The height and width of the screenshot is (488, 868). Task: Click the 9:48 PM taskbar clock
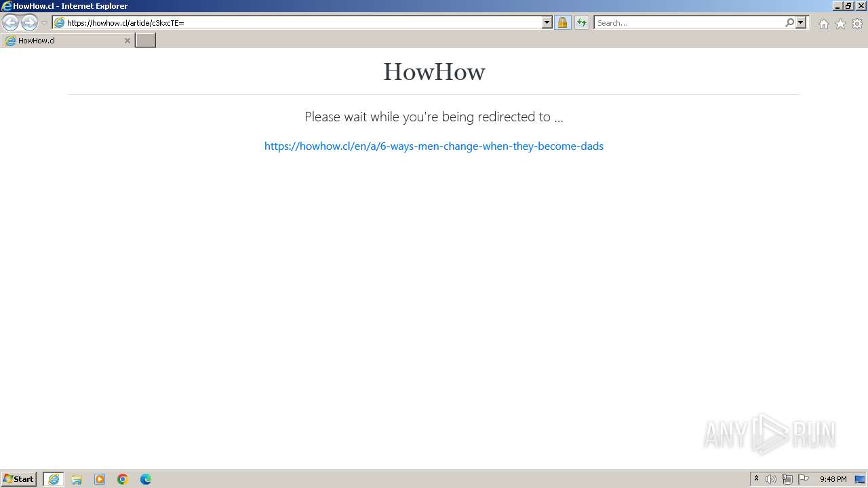(833, 479)
